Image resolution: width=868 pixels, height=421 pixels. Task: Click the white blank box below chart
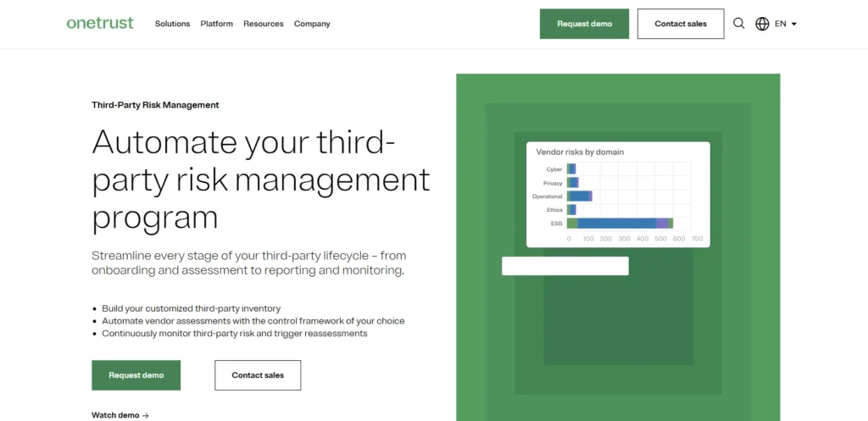tap(565, 265)
